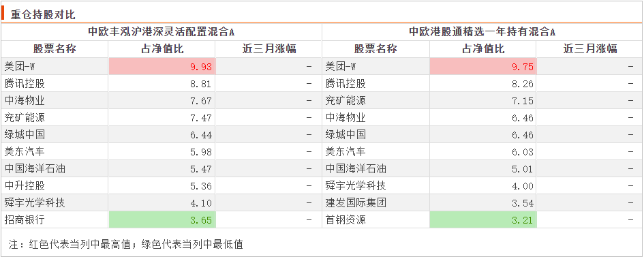Image resolution: width=644 pixels, height=259 pixels.
Task: Click 中欧丰泓沪港深灵活配置混合A fund header
Action: click(161, 32)
